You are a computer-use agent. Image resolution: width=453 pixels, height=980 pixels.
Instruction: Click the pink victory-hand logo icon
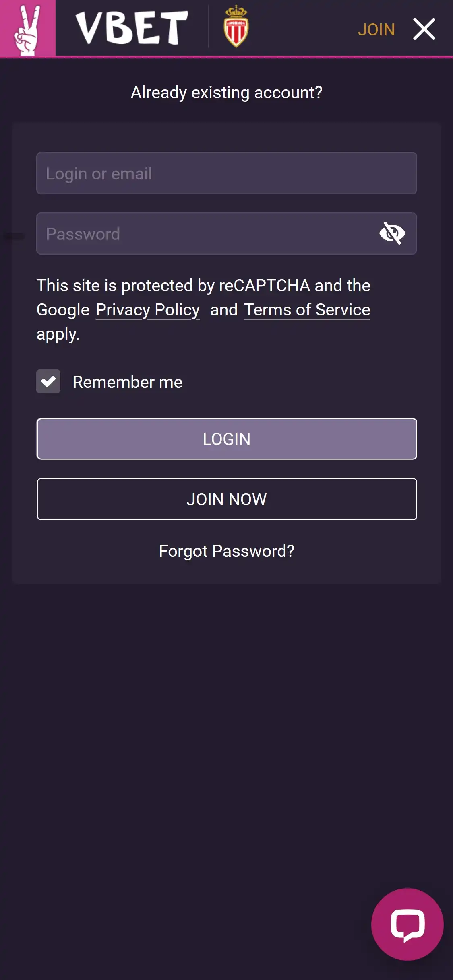(27, 28)
